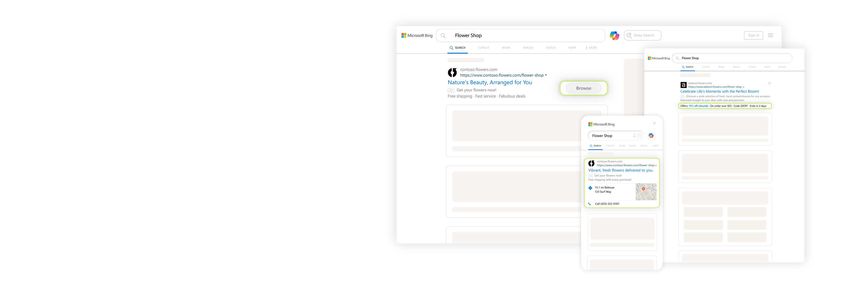Click the Deep Search input box
This screenshot has height=301, width=868.
pyautogui.click(x=643, y=35)
